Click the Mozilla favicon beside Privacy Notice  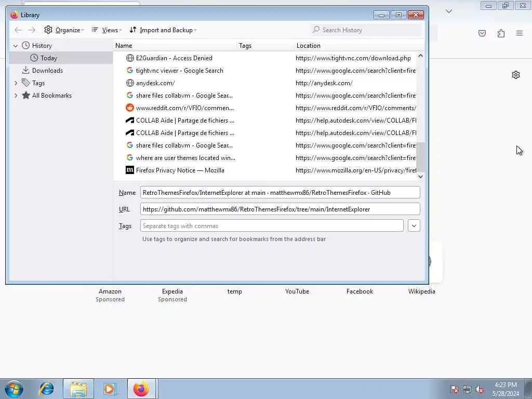pyautogui.click(x=129, y=170)
